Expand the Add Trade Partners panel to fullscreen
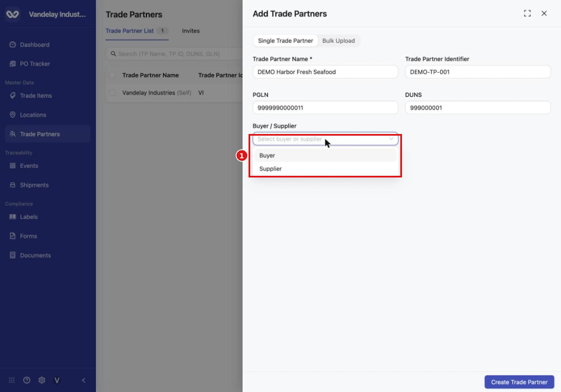561x392 pixels. pyautogui.click(x=527, y=13)
